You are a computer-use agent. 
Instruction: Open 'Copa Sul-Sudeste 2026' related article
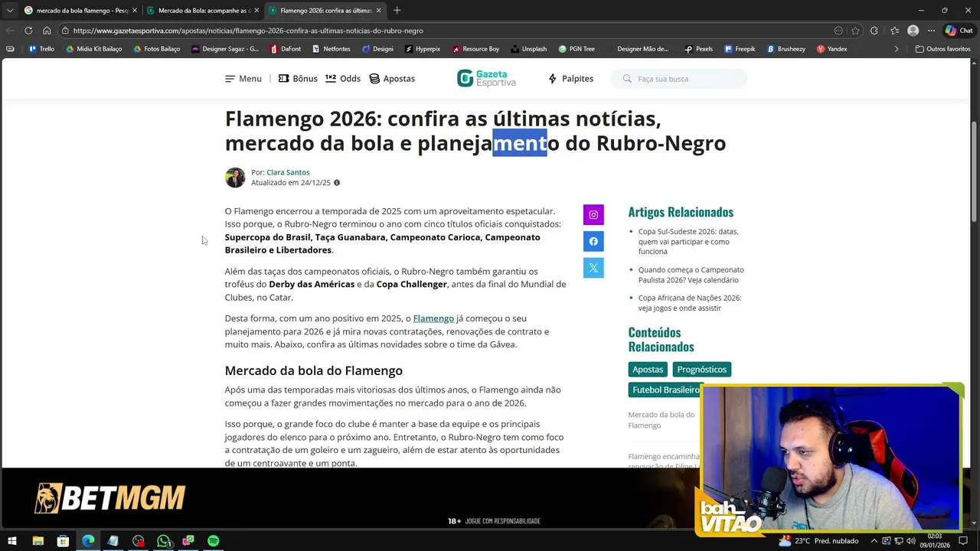coord(689,241)
